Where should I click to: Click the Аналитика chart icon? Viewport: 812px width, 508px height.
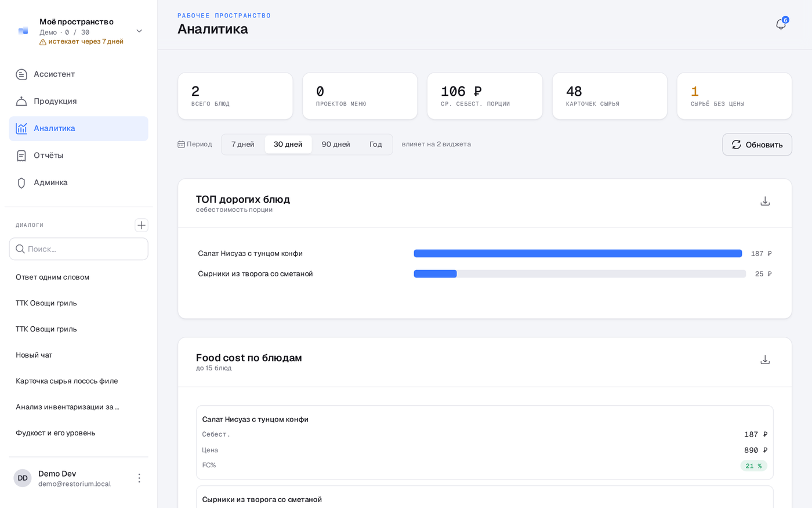(x=21, y=128)
